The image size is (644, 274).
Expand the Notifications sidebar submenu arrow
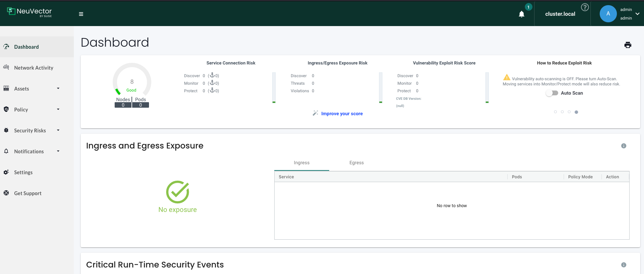[x=58, y=151]
